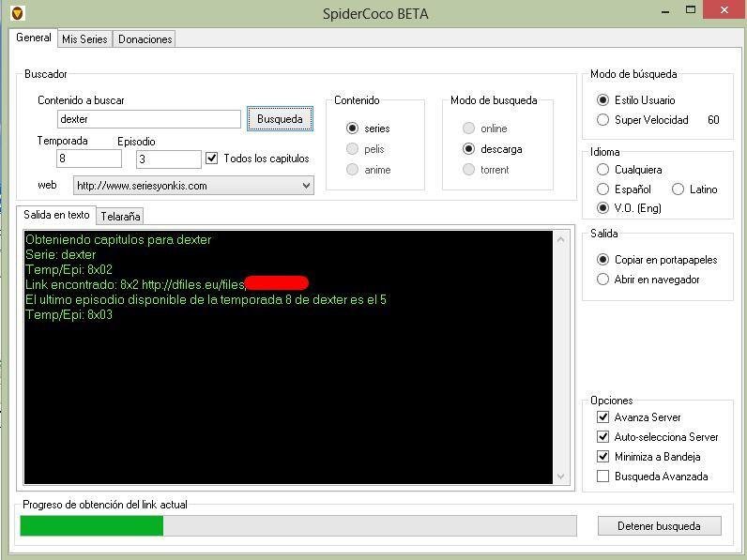
Task: Click the 'Temp/Epi: 8x03' output line
Action: (69, 314)
